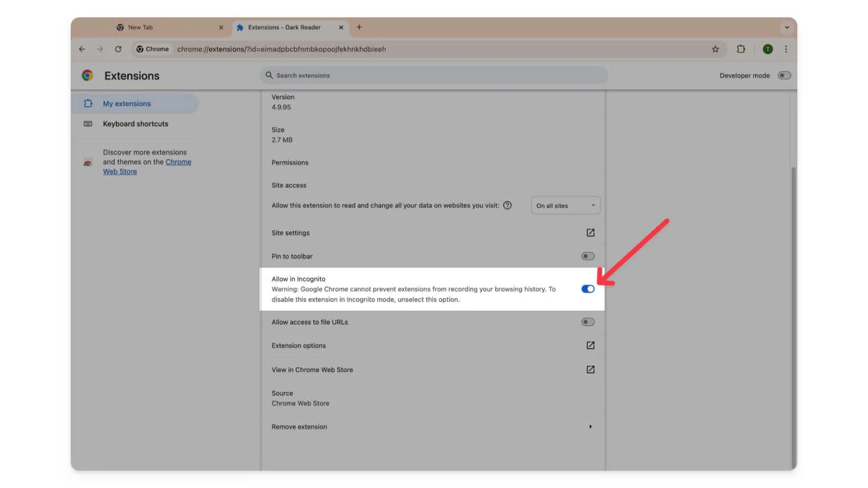Open tab search chevron in tab strip

[787, 27]
